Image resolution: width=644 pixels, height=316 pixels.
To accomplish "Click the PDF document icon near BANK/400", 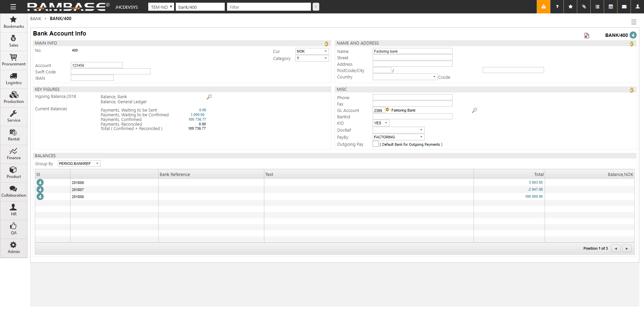I will [x=587, y=36].
